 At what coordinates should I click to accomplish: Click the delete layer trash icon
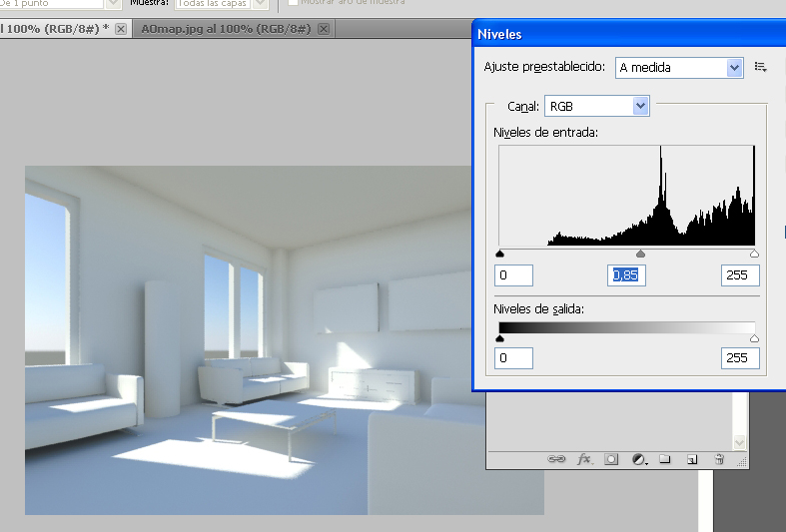pyautogui.click(x=719, y=459)
